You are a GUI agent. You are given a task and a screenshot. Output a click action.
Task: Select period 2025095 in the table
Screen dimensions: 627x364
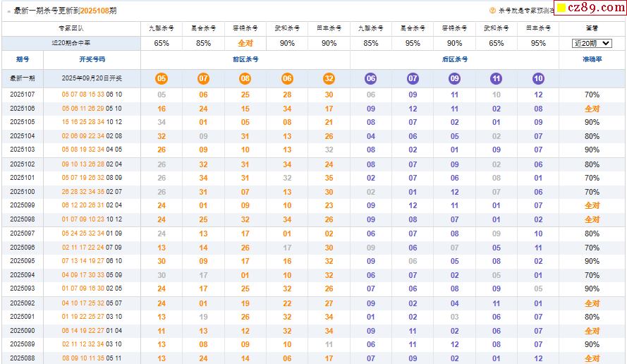[x=23, y=261]
